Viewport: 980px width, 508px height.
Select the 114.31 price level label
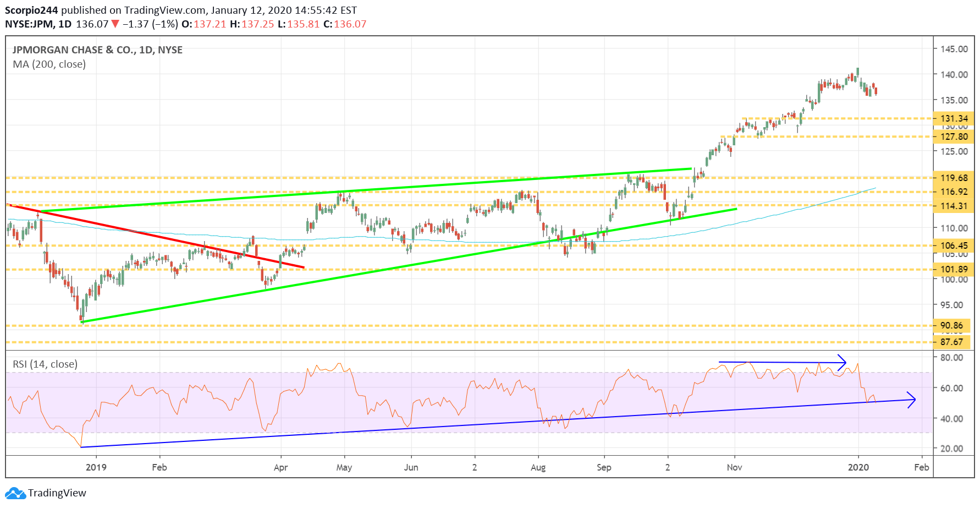coord(954,206)
